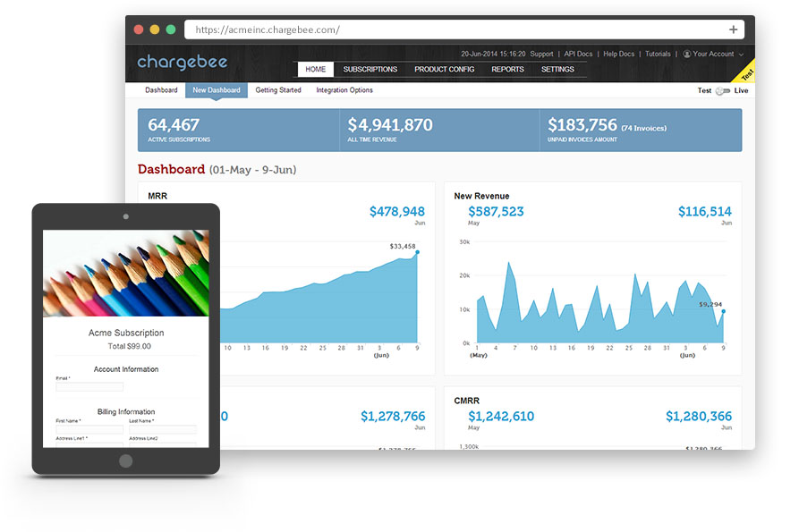Click the New Revenue May value $587,523
Viewport: 799px width, 532px height.
(496, 211)
